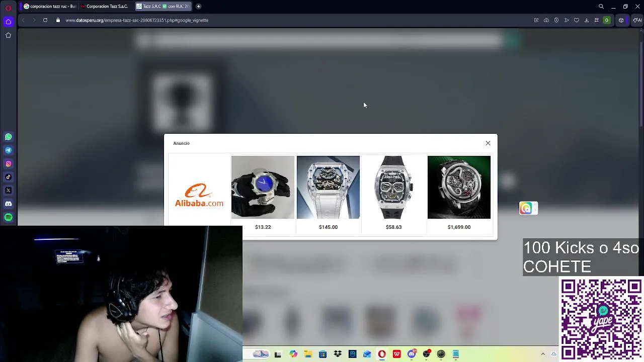644x362 pixels.
Task: Close the Anuncio ad popup
Action: 488,143
